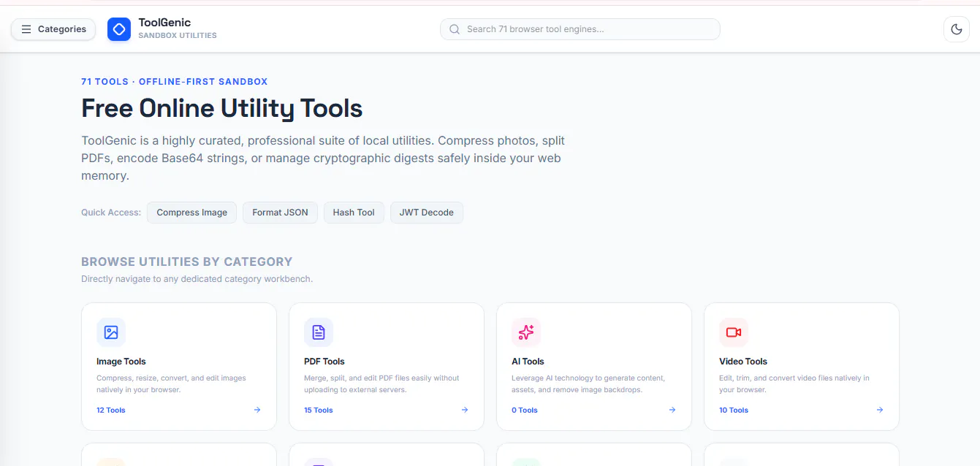Click the 0 Tools count label

coord(525,410)
